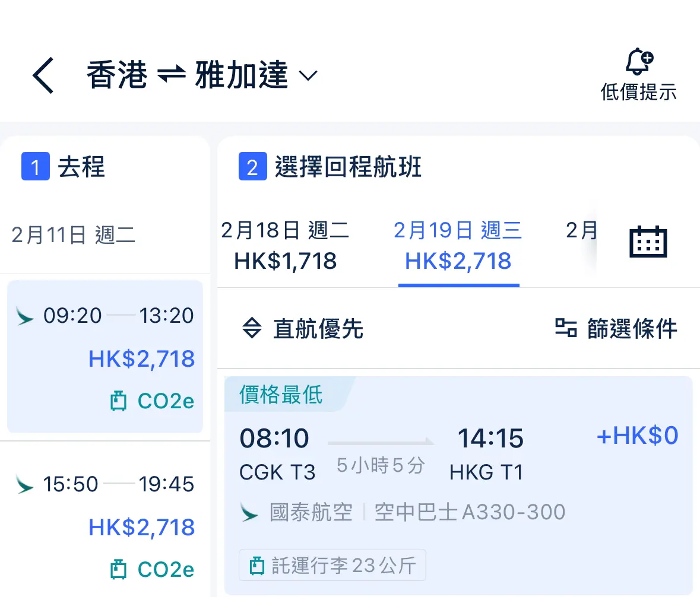700x597 pixels.
Task: Expand the route dropdown chevron after 雅加達
Action: [x=308, y=75]
